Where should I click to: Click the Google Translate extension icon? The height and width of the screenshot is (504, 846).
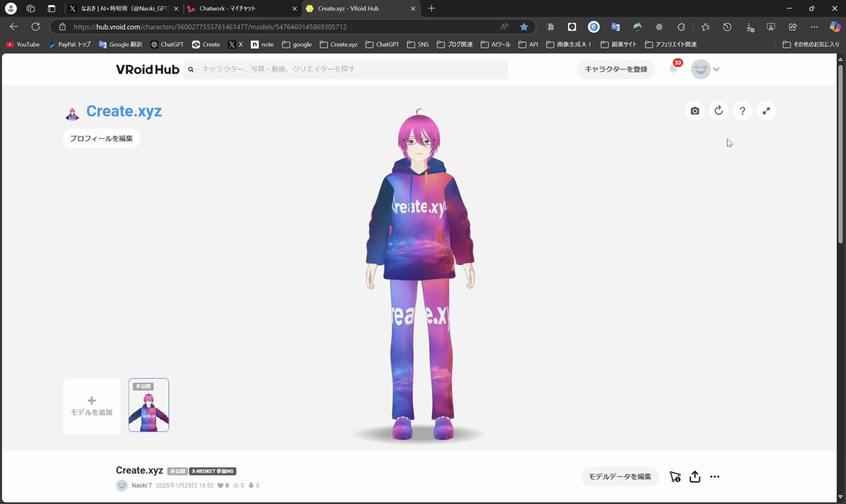click(x=616, y=27)
